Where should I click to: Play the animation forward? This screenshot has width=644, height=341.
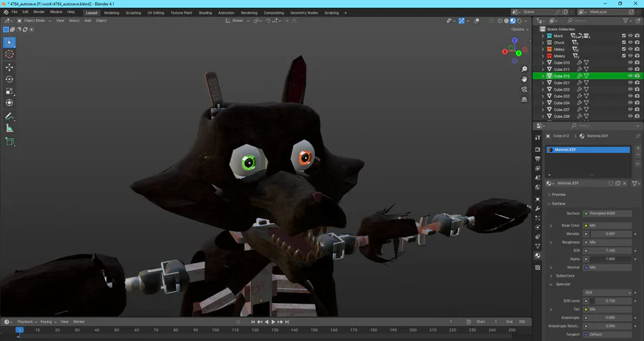pos(273,322)
